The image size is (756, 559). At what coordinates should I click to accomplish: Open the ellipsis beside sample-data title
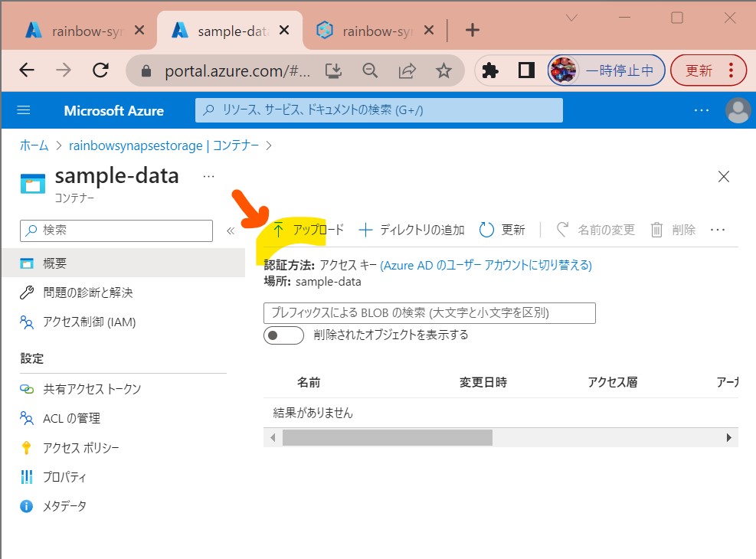click(x=209, y=176)
